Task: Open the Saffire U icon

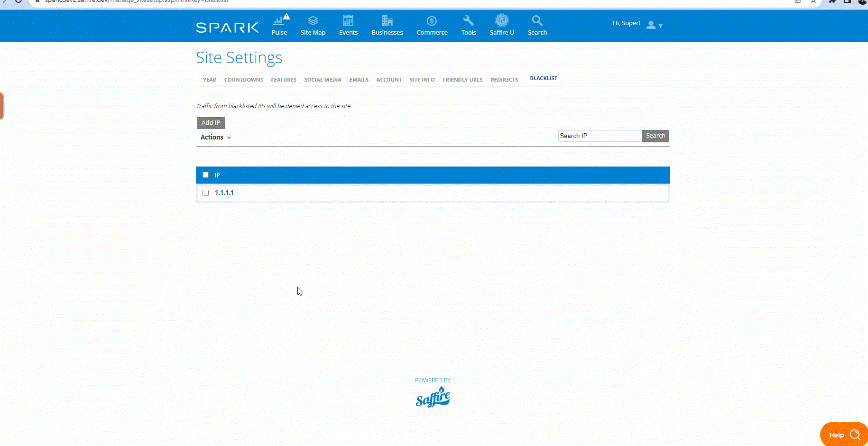Action: [501, 21]
